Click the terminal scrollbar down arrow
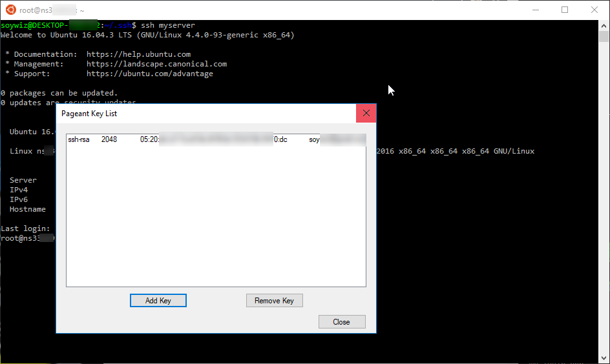 point(604,358)
